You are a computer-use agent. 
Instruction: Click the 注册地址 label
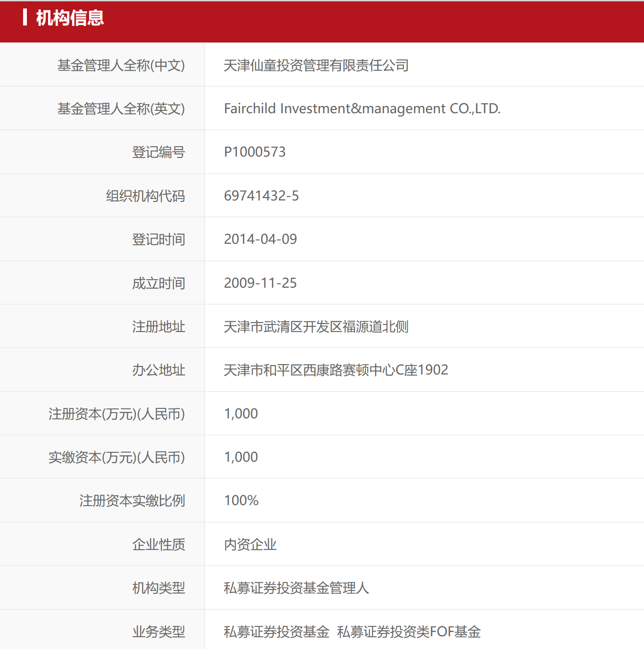point(158,326)
